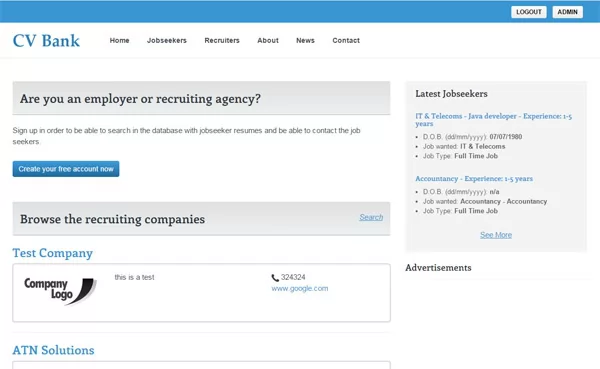Click the sign up description paragraph

tap(186, 136)
